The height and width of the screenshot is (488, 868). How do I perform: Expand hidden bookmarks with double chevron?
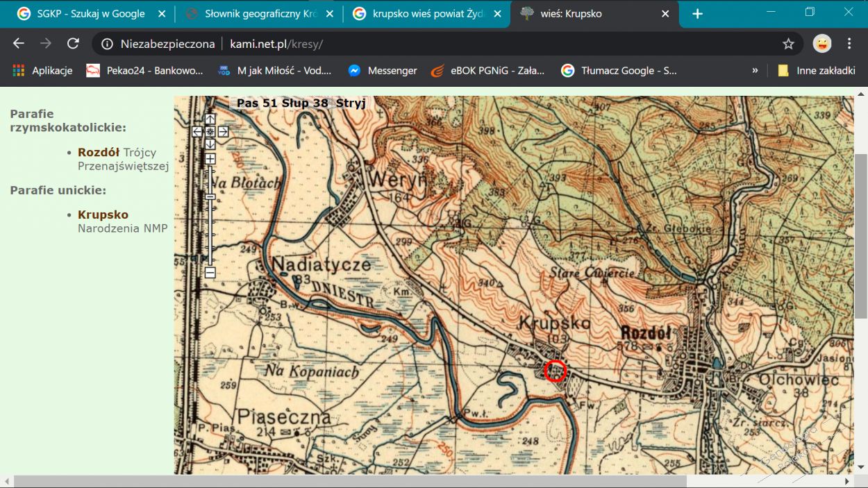click(756, 71)
